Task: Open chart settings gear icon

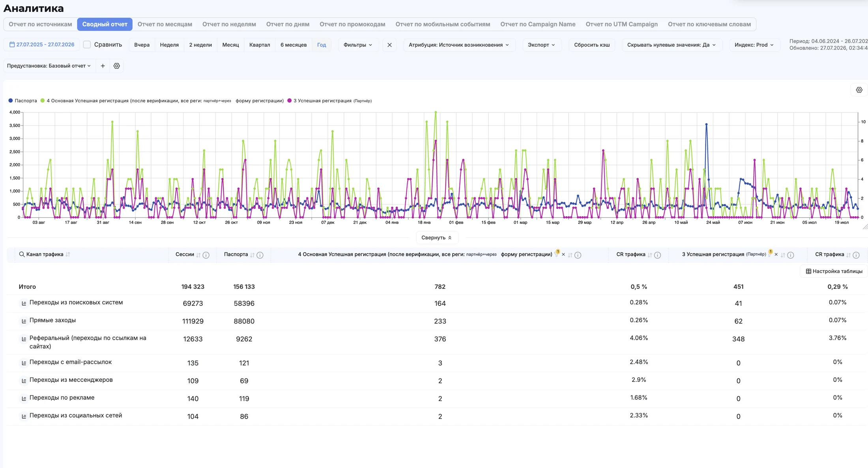Action: point(859,90)
